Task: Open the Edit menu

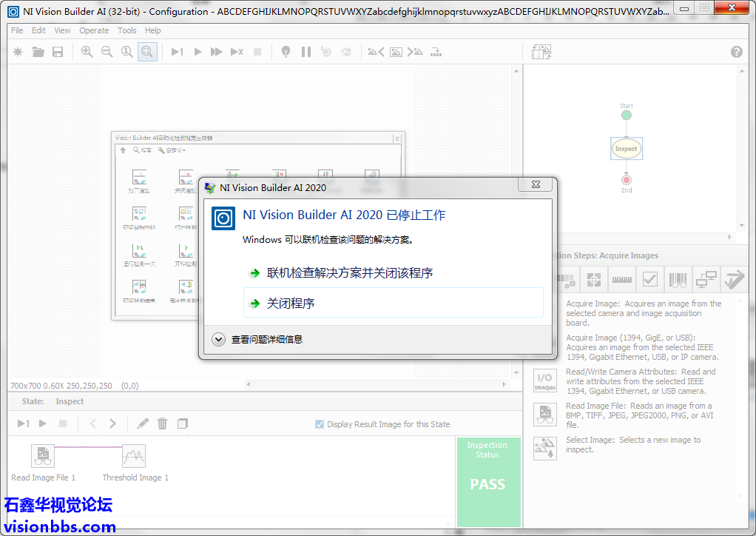Action: click(x=38, y=30)
